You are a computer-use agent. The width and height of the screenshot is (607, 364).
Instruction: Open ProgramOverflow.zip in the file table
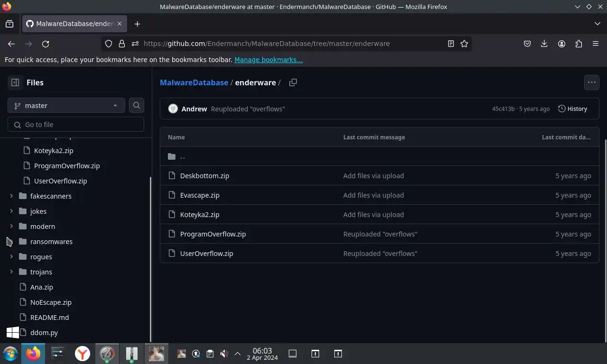pos(213,234)
